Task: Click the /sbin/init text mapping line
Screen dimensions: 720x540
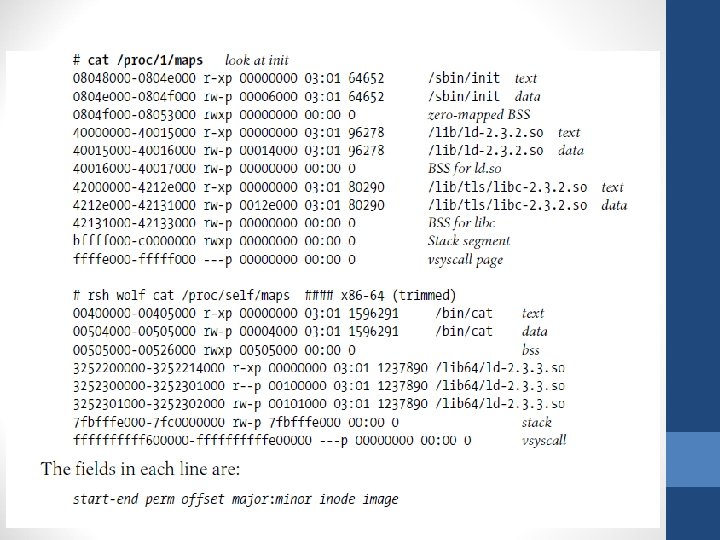Action: point(305,78)
